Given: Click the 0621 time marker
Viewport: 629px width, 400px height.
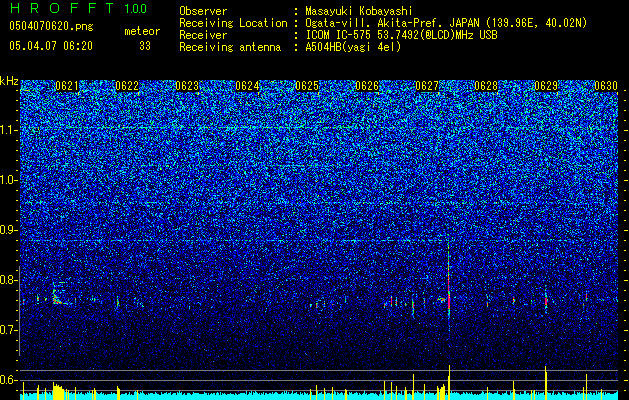Looking at the screenshot, I should [67, 86].
